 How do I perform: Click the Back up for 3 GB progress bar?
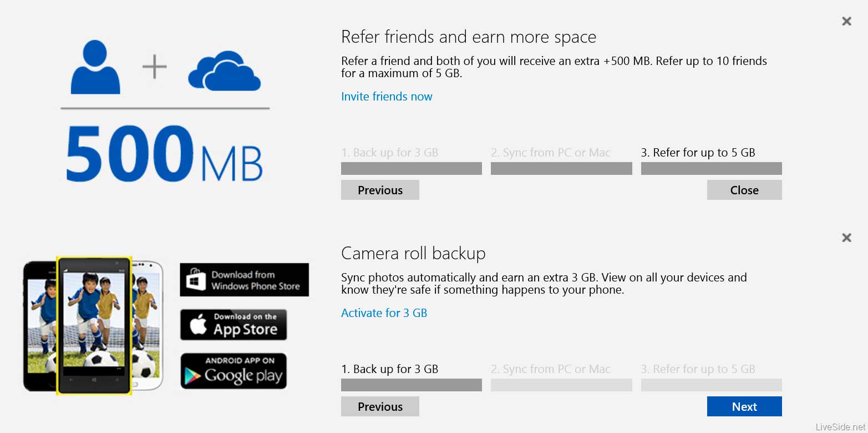pos(411,385)
